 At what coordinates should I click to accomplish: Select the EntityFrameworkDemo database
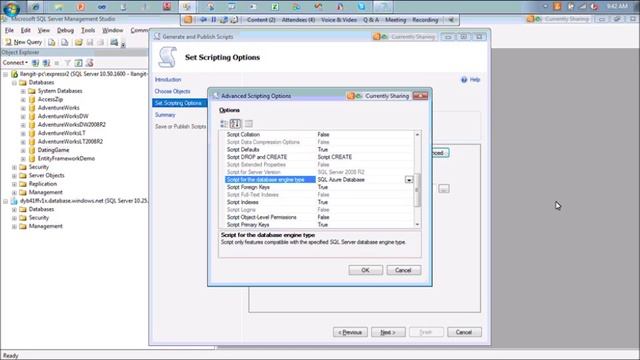tap(66, 158)
